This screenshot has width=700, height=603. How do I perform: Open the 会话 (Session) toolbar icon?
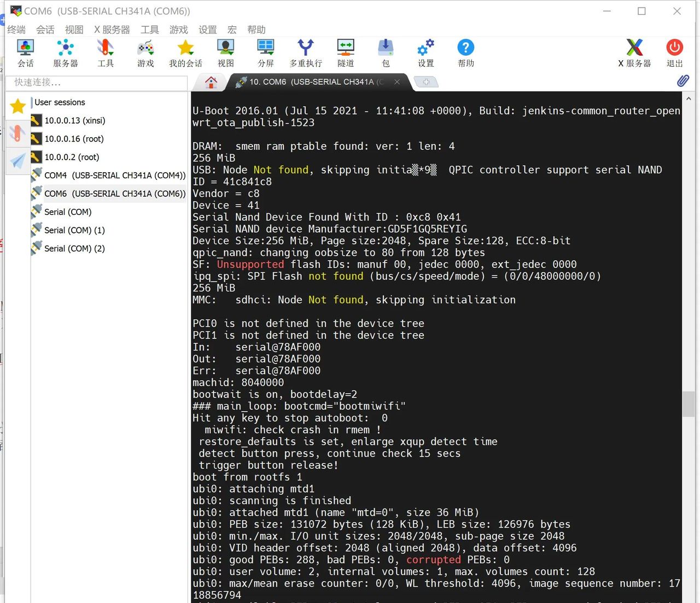click(26, 53)
